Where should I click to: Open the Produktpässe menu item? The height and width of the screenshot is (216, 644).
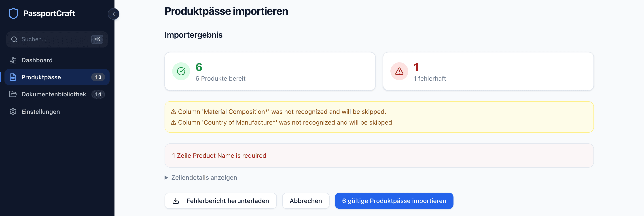click(57, 77)
